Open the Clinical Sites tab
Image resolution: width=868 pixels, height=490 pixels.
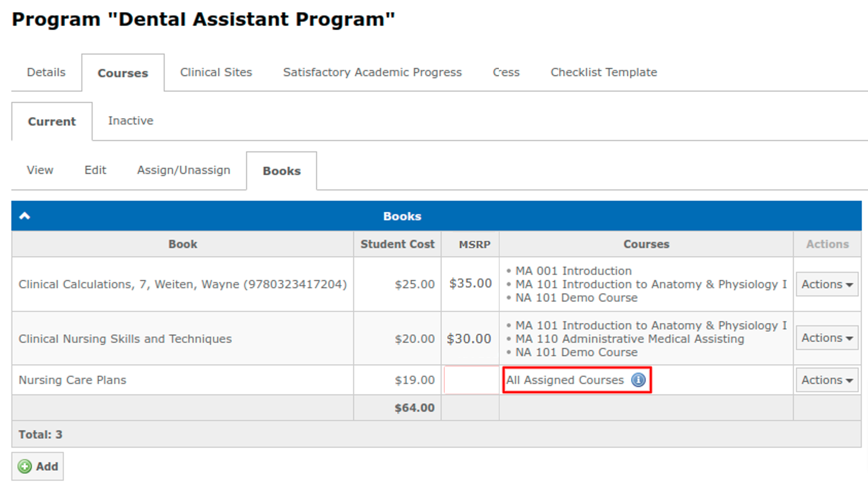tap(216, 72)
